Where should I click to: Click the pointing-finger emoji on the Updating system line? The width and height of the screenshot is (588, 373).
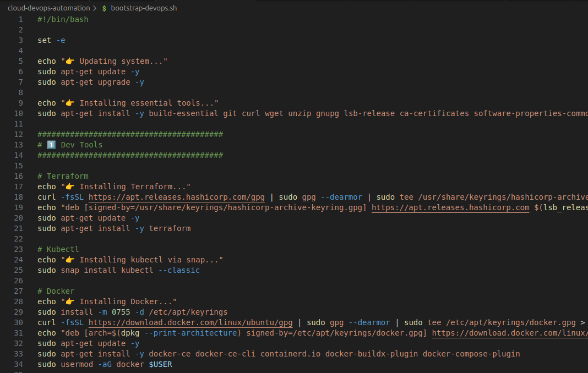pyautogui.click(x=69, y=61)
